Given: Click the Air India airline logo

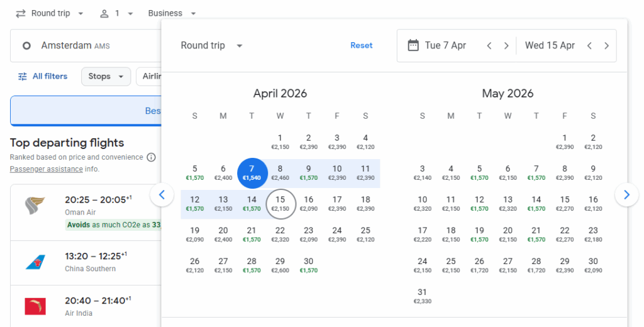Looking at the screenshot, I should pos(35,306).
